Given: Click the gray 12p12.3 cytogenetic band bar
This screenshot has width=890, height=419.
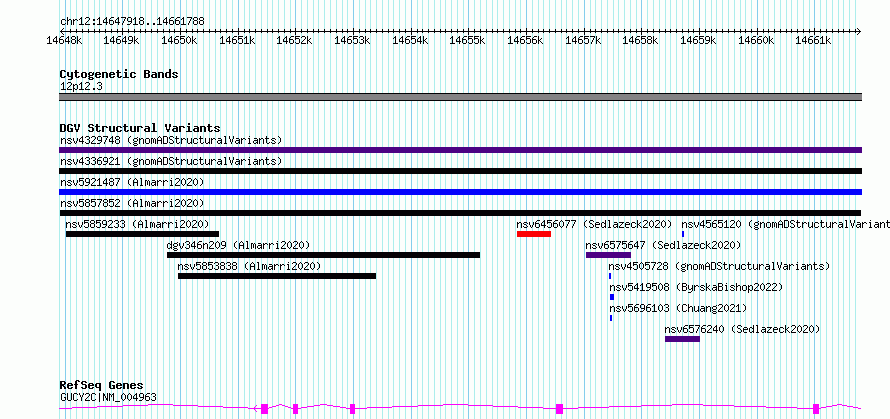Looking at the screenshot, I should tap(460, 97).
